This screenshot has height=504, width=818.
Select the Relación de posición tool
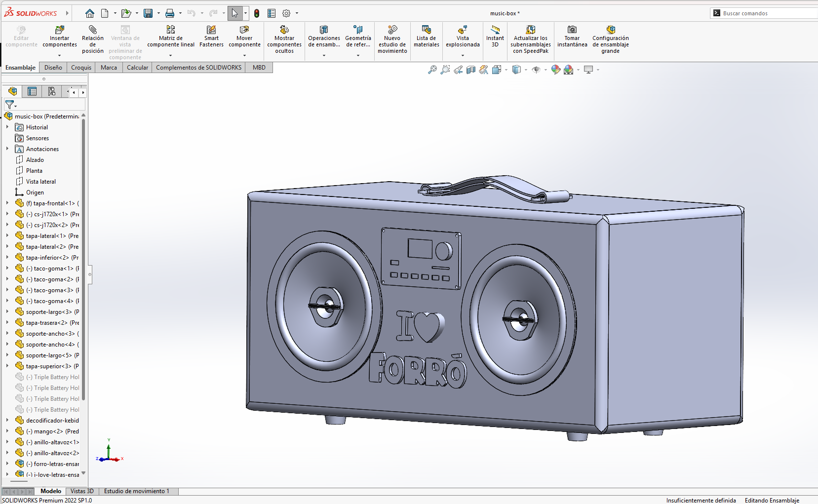[93, 30]
